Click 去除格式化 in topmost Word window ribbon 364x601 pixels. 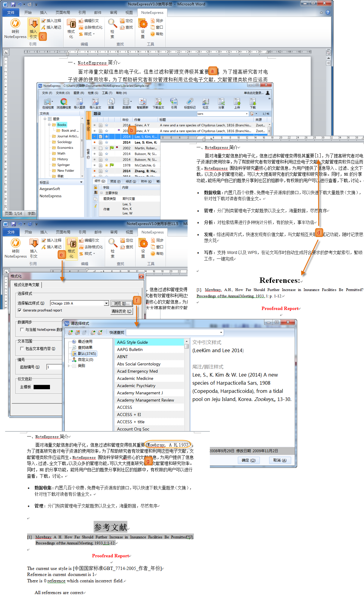91,27
